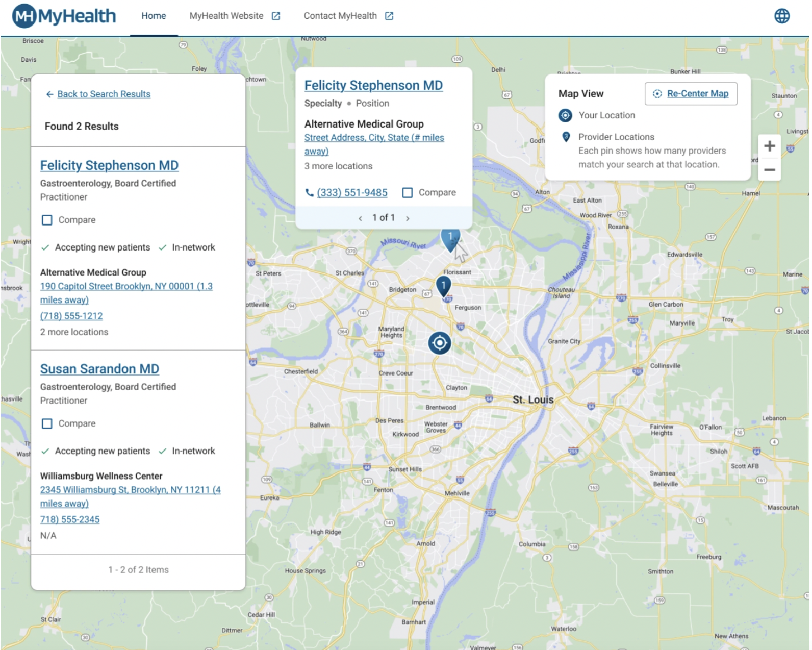Check Compare for Susan Sarandon
812x650 pixels.
point(47,423)
